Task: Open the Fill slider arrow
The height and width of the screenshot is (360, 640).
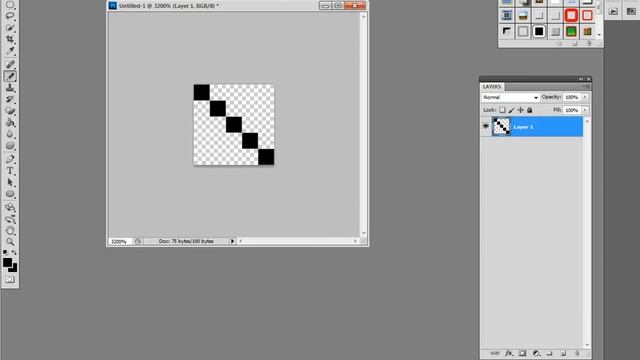Action: click(585, 110)
